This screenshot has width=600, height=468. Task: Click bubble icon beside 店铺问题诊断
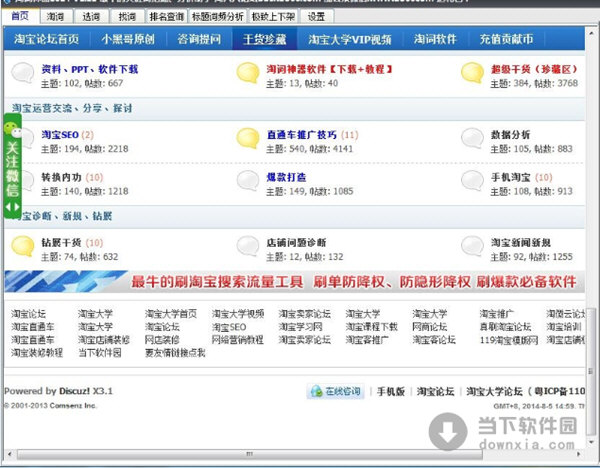[248, 246]
